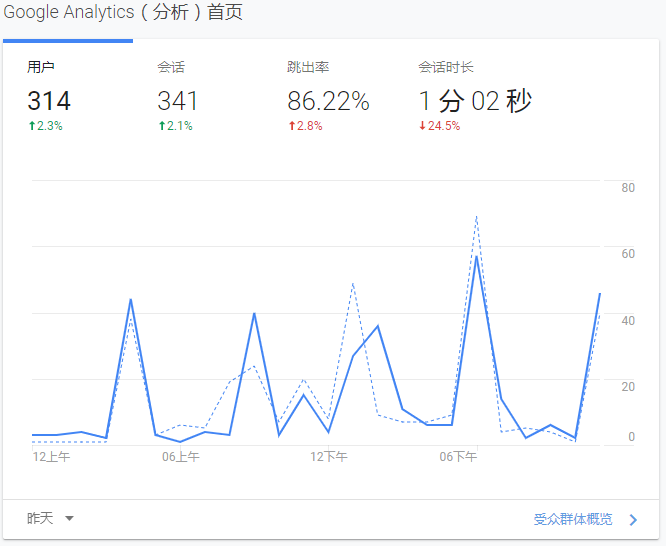This screenshot has height=546, width=666.
Task: Open the 昨天 date range dropdown
Action: 50,518
